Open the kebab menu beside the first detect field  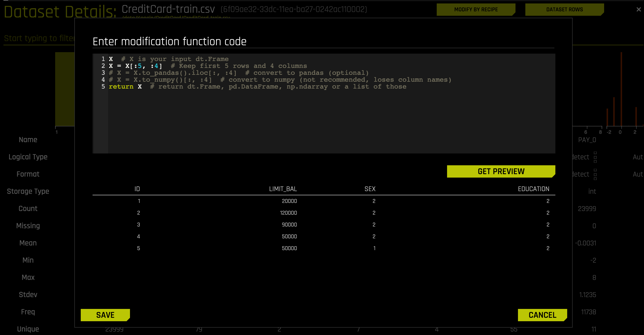(x=596, y=157)
